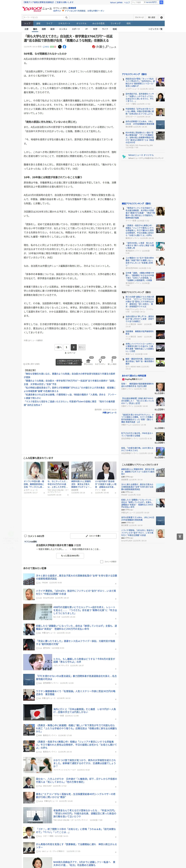
Task: Click the わかりやすい lightbulb reaction
Action: 100,361
